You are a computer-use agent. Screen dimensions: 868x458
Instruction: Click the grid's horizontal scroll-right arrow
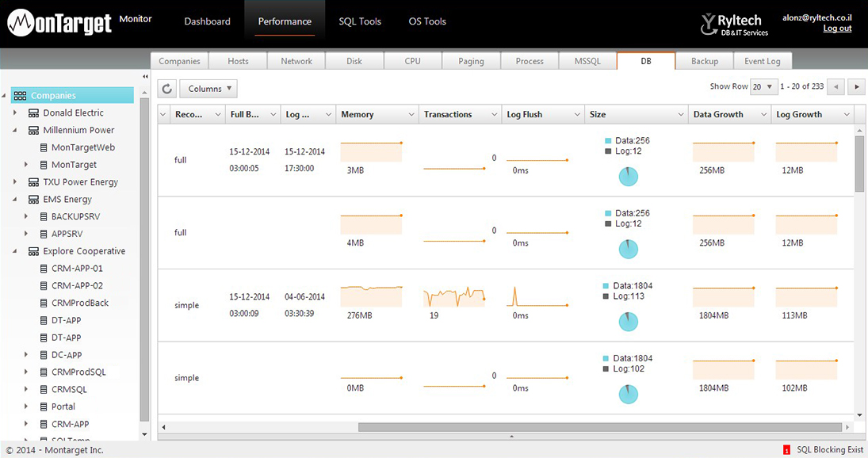847,427
